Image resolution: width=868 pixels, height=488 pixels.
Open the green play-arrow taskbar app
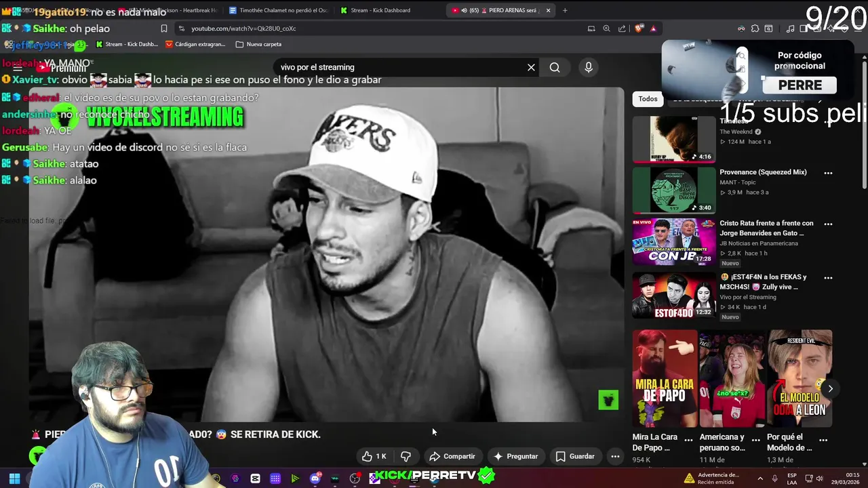click(x=295, y=479)
